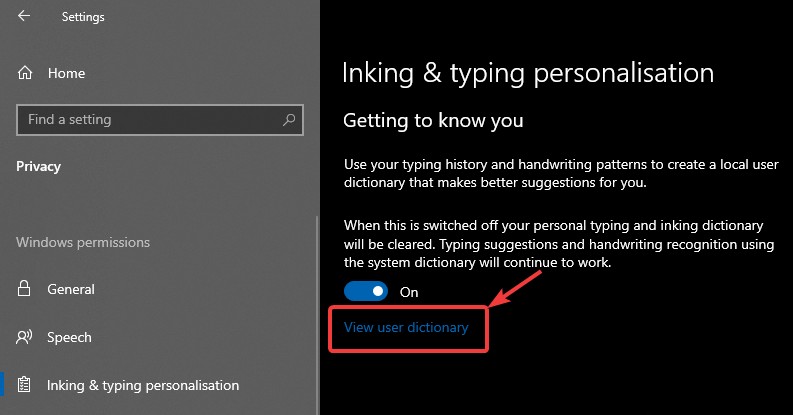793x415 pixels.
Task: Click the Settings window title text
Action: coord(83,17)
